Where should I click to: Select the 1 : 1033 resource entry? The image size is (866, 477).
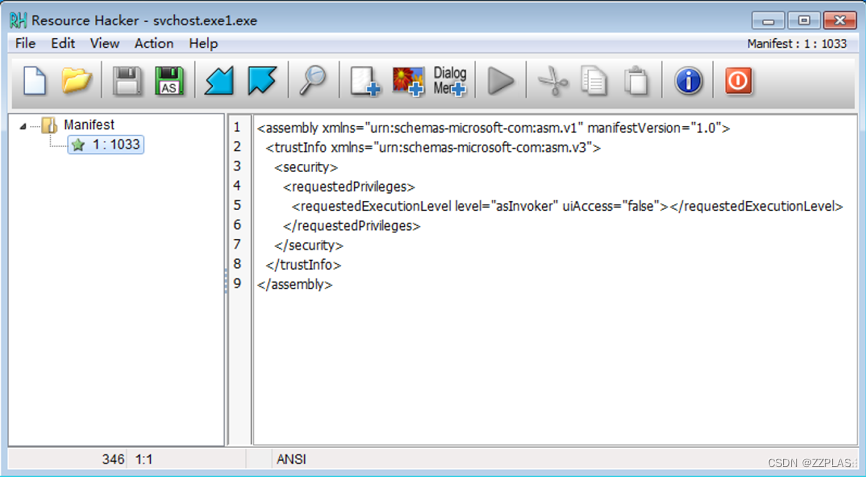pos(106,145)
